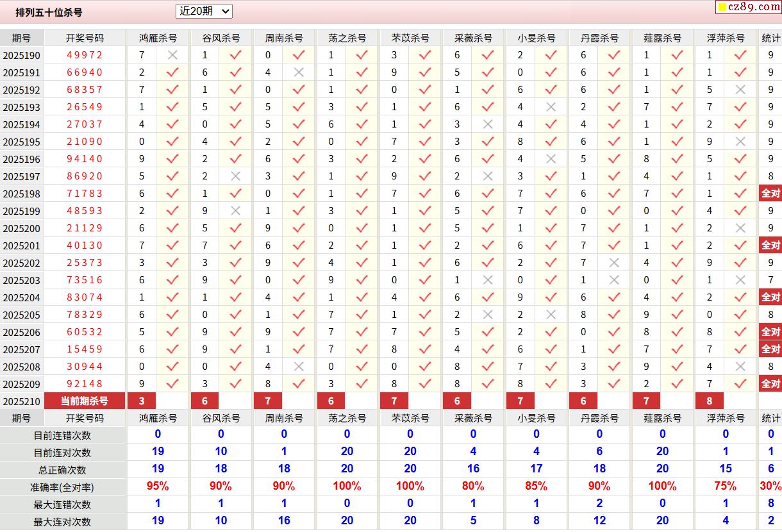Click period number 2025195
Viewport: 782px width, 532px height.
(x=21, y=142)
